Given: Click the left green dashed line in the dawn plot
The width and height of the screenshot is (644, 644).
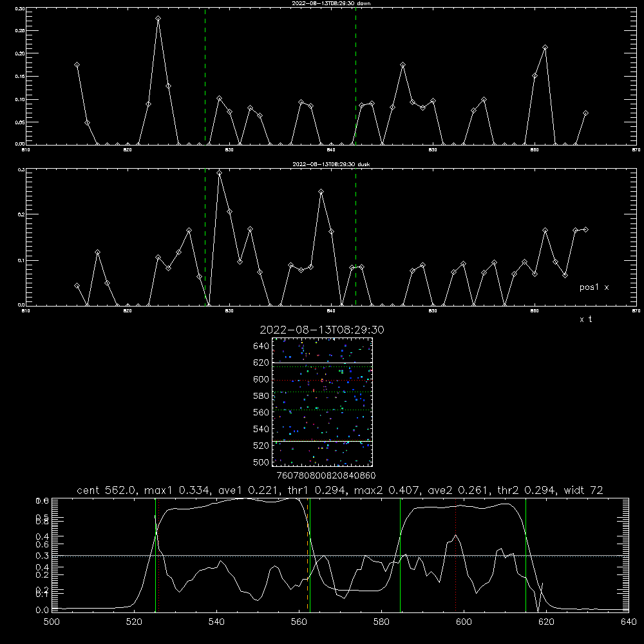Looking at the screenshot, I should 205,76.
